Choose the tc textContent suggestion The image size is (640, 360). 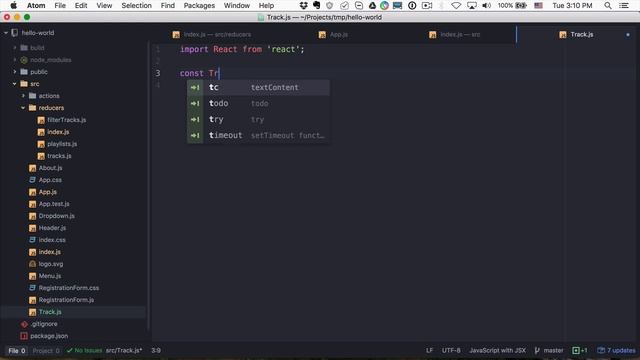coord(258,87)
